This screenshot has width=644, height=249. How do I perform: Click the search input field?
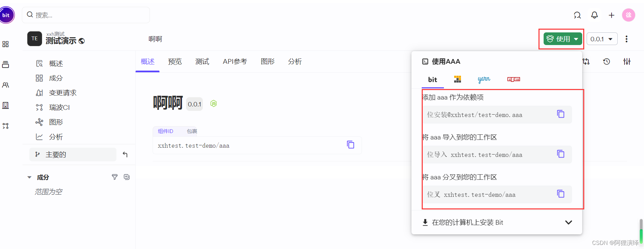pyautogui.click(x=86, y=15)
